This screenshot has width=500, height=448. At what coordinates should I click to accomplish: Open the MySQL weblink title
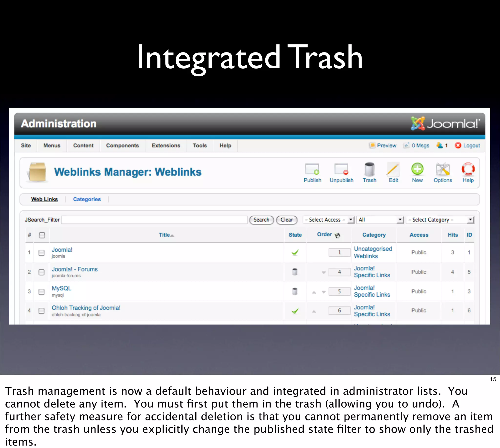pyautogui.click(x=61, y=288)
